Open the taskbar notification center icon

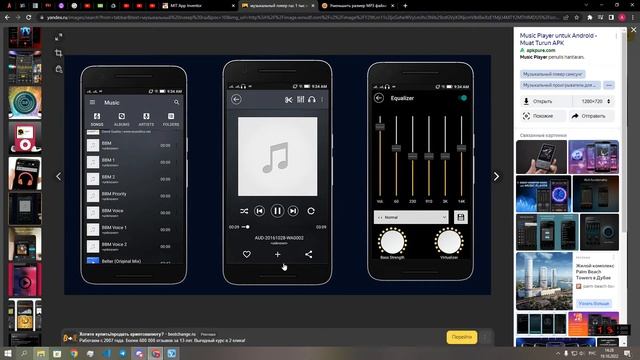point(628,353)
